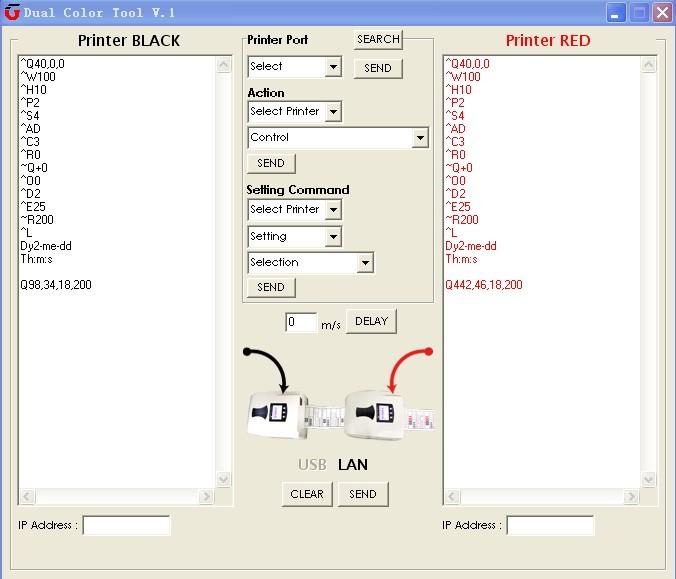
Task: Click the Printer BLACK IP Address field
Action: click(x=126, y=525)
